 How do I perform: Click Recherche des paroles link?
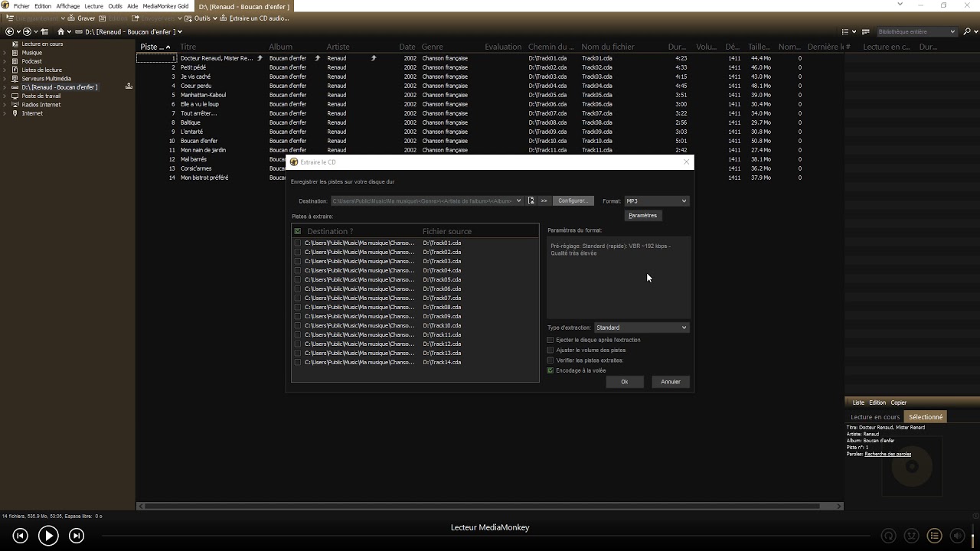tap(888, 454)
